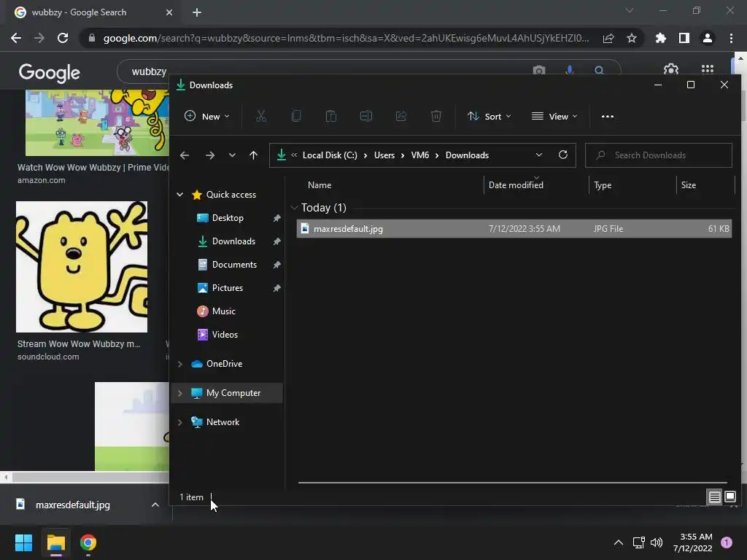Expand address bar history dropdown

click(x=539, y=155)
